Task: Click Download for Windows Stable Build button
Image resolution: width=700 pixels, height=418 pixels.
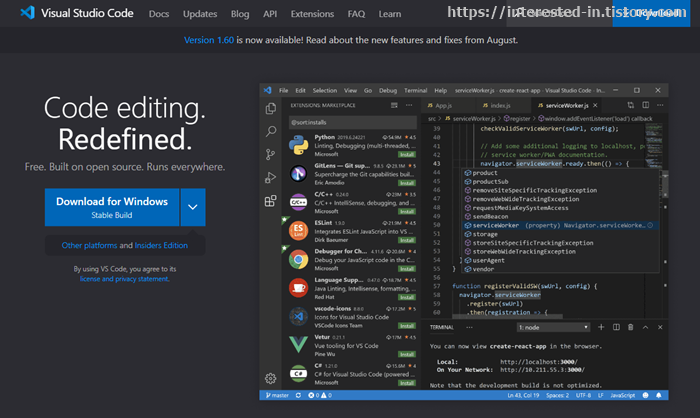Action: (x=112, y=207)
